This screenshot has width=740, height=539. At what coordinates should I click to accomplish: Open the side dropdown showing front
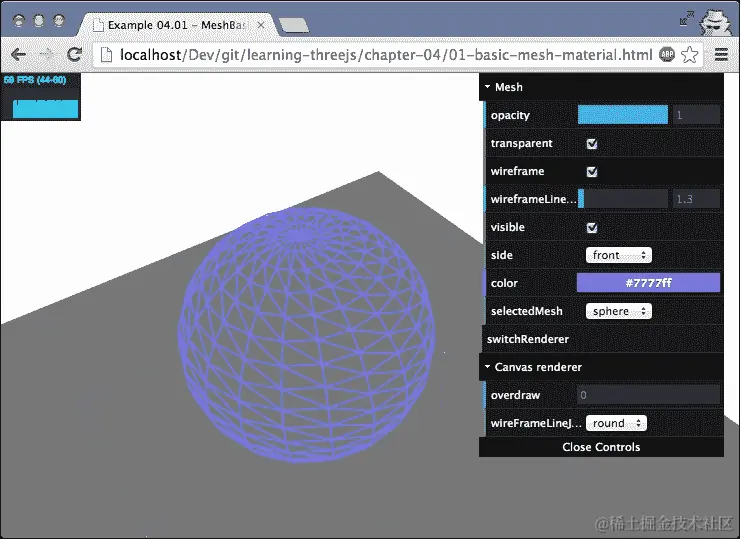point(619,255)
